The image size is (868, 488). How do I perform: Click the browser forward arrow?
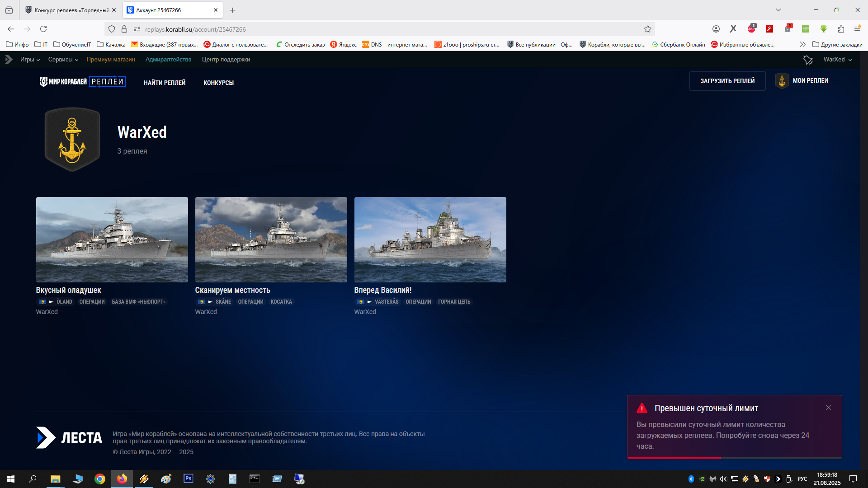point(27,29)
